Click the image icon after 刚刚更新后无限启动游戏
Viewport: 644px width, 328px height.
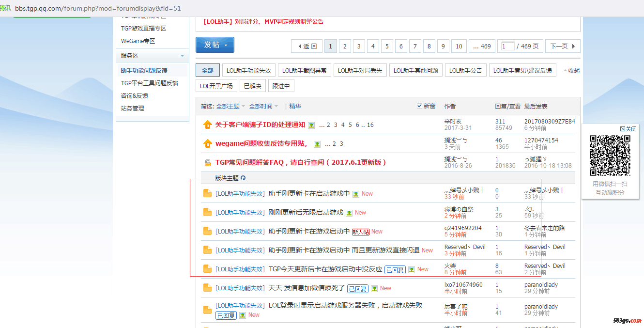click(349, 213)
